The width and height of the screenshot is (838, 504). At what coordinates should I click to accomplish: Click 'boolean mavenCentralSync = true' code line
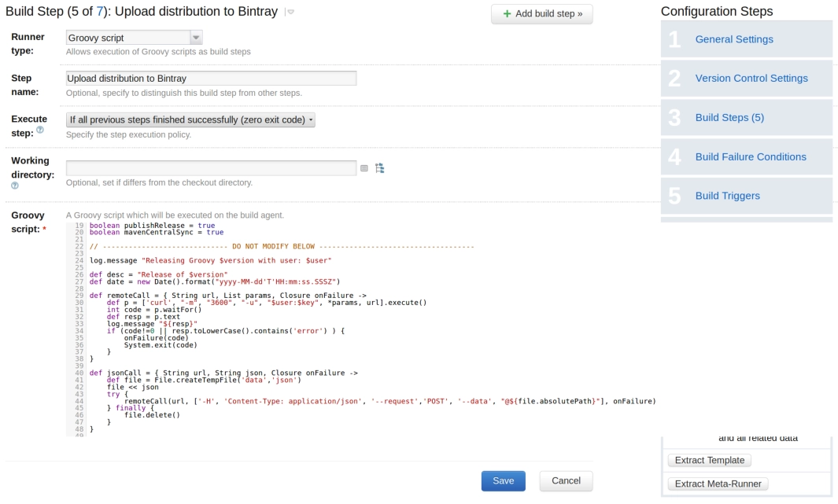pos(157,233)
